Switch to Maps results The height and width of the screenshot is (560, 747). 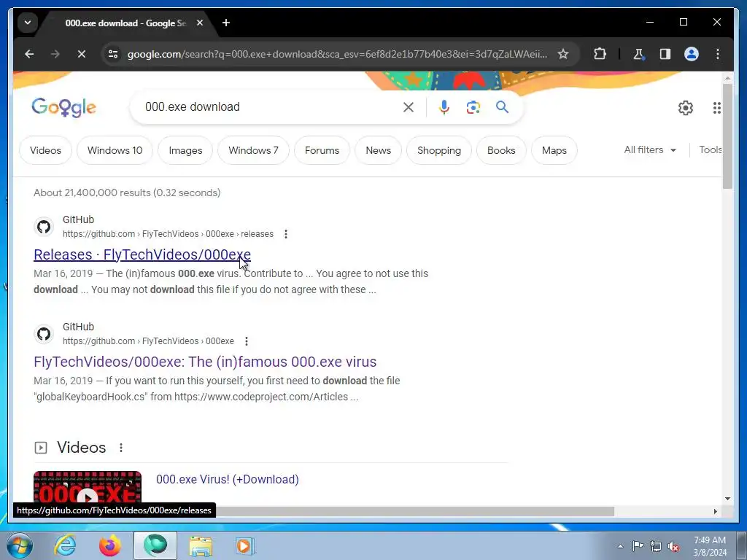coord(554,150)
